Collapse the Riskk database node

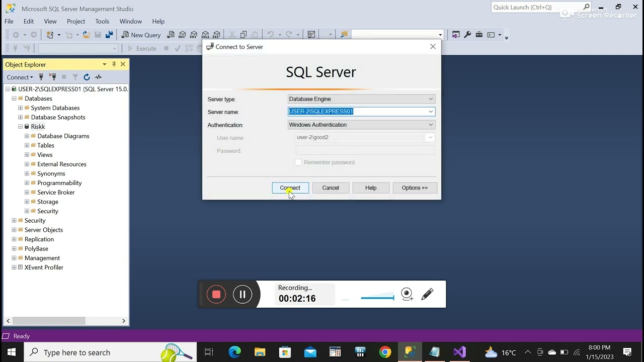pyautogui.click(x=21, y=127)
